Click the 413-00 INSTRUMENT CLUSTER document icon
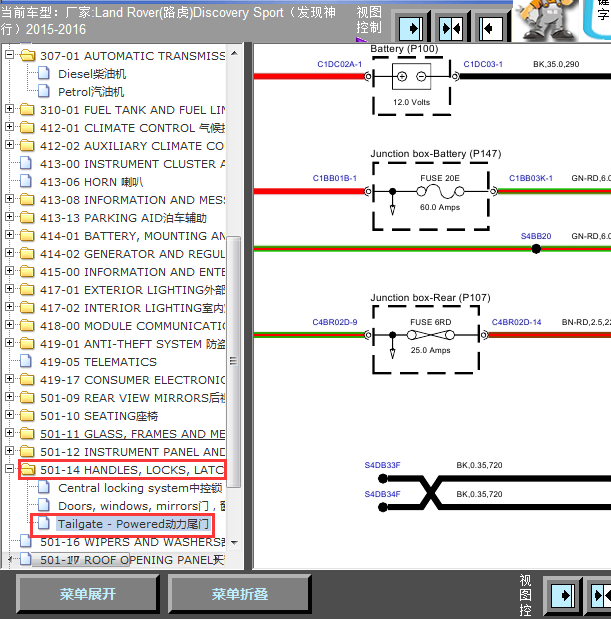 point(26,163)
